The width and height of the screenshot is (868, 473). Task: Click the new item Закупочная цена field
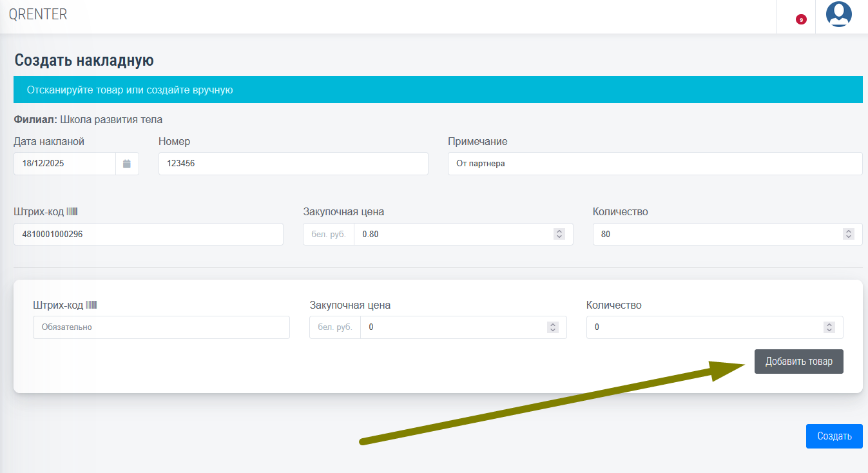pos(451,327)
